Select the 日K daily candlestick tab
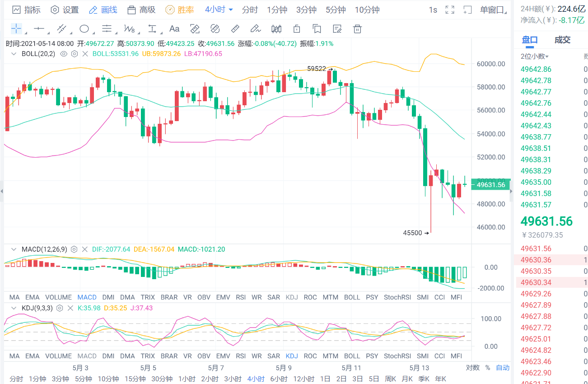This screenshot has width=588, height=384. pyautogui.click(x=325, y=379)
